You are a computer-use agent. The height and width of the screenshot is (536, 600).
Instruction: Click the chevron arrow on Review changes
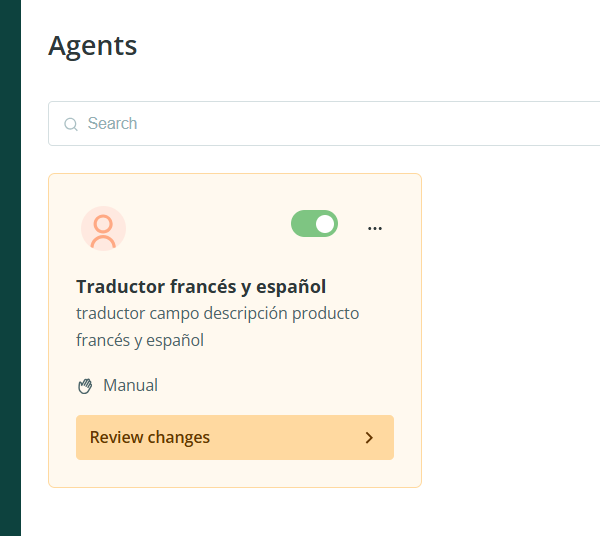[369, 438]
